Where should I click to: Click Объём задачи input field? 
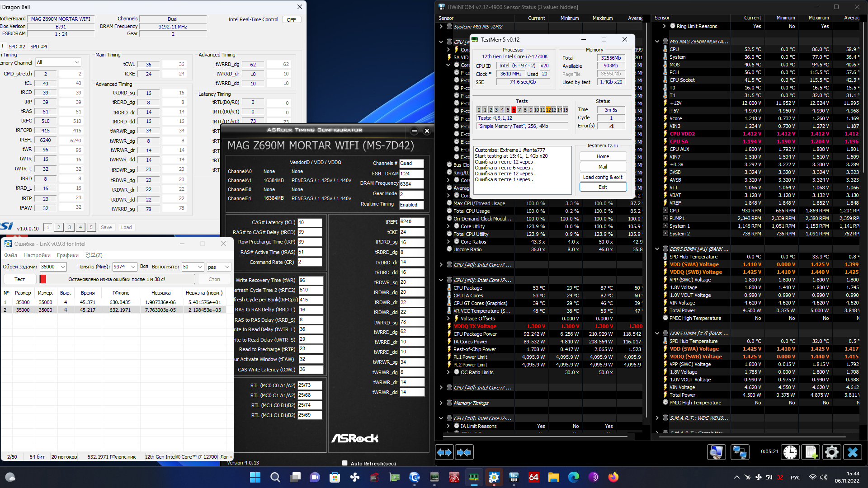pos(50,267)
